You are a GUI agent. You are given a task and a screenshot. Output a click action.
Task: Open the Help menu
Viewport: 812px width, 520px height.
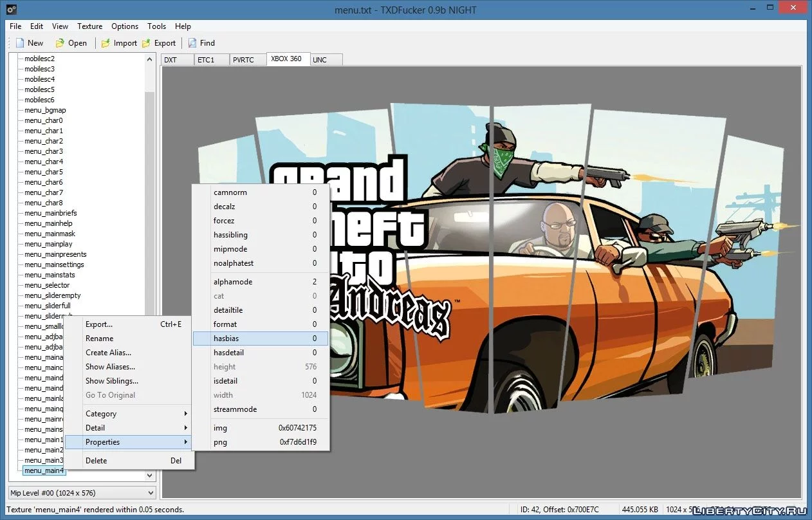[183, 26]
